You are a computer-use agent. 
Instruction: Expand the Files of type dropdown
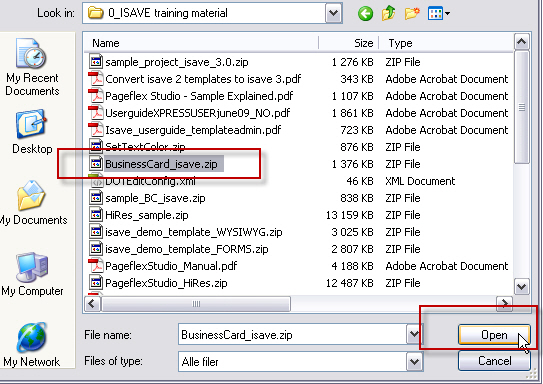(x=414, y=362)
